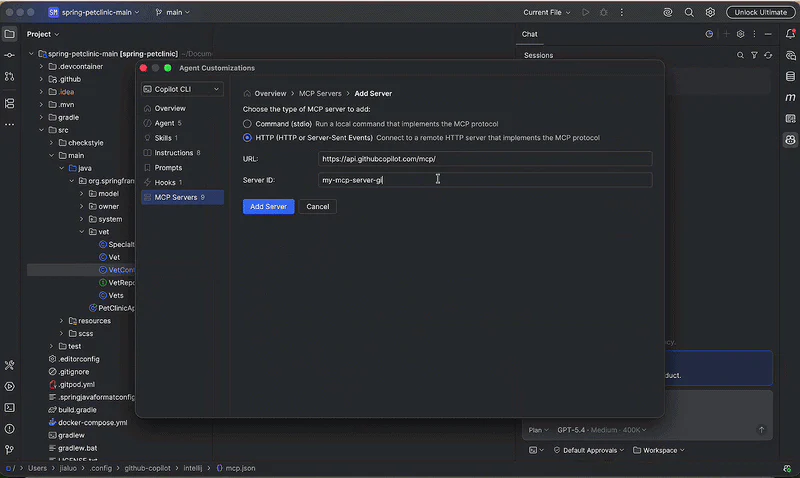Open the Services tool window icon

tap(9, 387)
